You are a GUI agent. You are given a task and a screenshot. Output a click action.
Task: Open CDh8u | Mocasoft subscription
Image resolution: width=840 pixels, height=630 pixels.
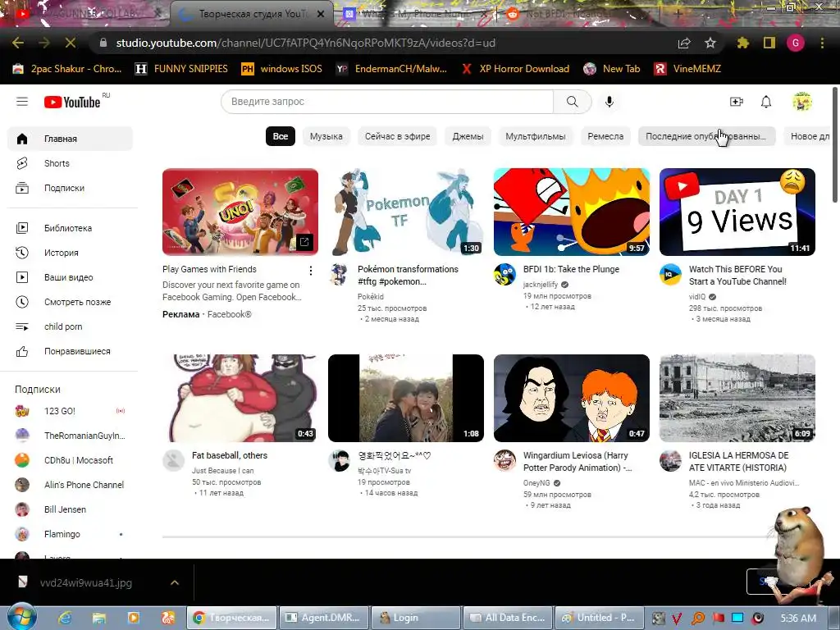(71, 460)
